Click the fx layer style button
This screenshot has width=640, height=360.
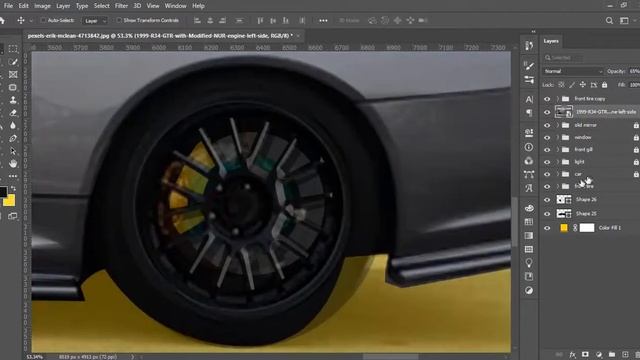tap(573, 355)
